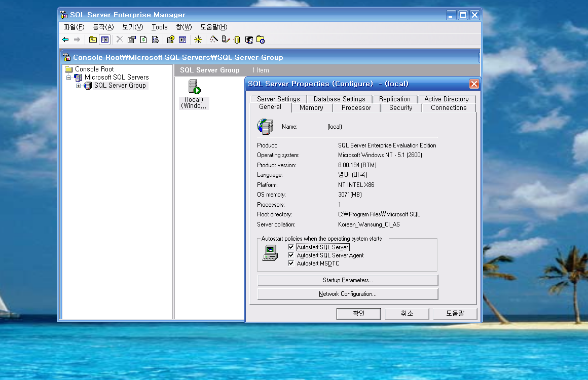The image size is (588, 380).
Task: Click the Show/Hide Action Pane icon
Action: (x=182, y=40)
